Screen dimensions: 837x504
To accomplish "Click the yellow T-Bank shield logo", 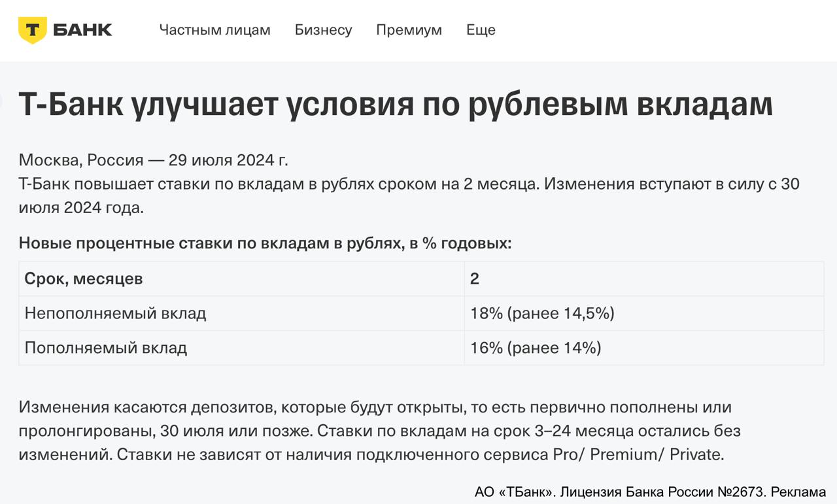I will click(32, 30).
